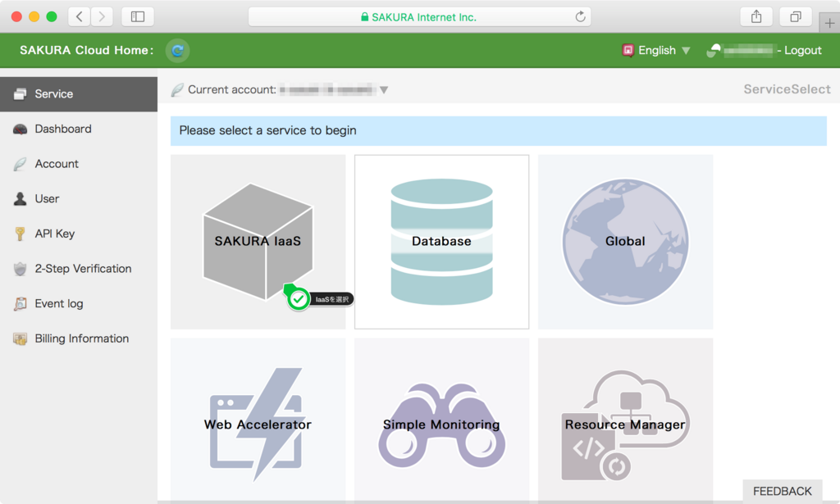Select the Dashboard gauge icon
The height and width of the screenshot is (504, 840).
(x=19, y=129)
